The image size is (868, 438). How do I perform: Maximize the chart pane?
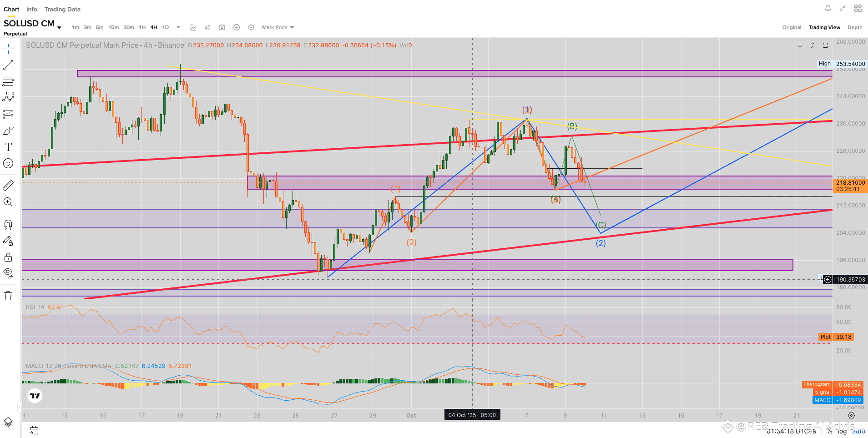(825, 45)
